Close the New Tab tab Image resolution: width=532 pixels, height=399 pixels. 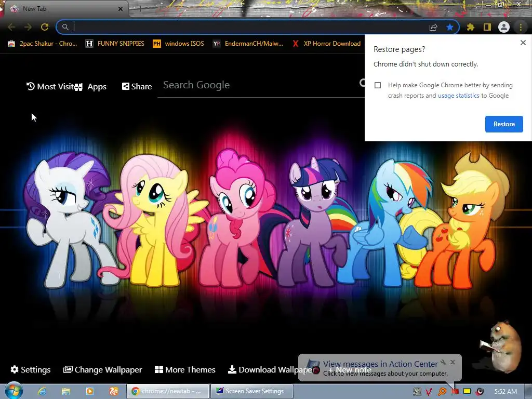[x=121, y=9]
